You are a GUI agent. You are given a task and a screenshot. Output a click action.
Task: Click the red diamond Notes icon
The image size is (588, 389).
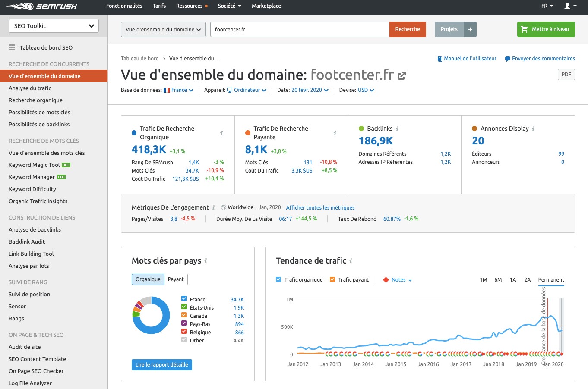pyautogui.click(x=386, y=280)
